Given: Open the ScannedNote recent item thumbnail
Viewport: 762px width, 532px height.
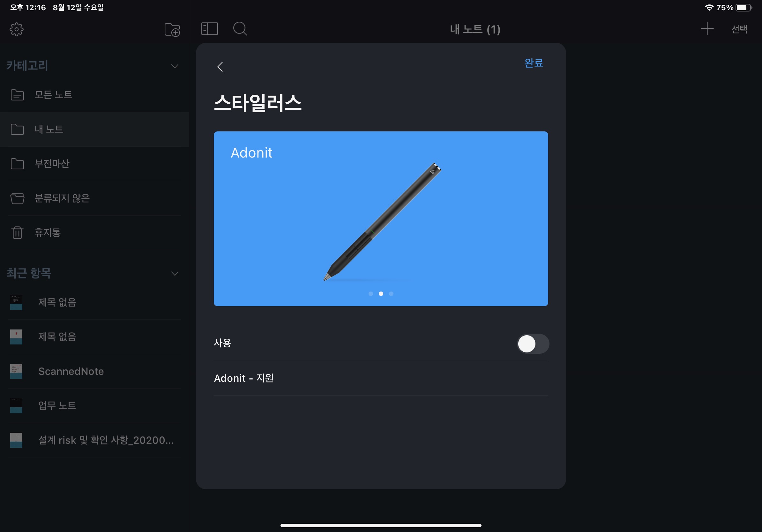Looking at the screenshot, I should click(x=16, y=371).
